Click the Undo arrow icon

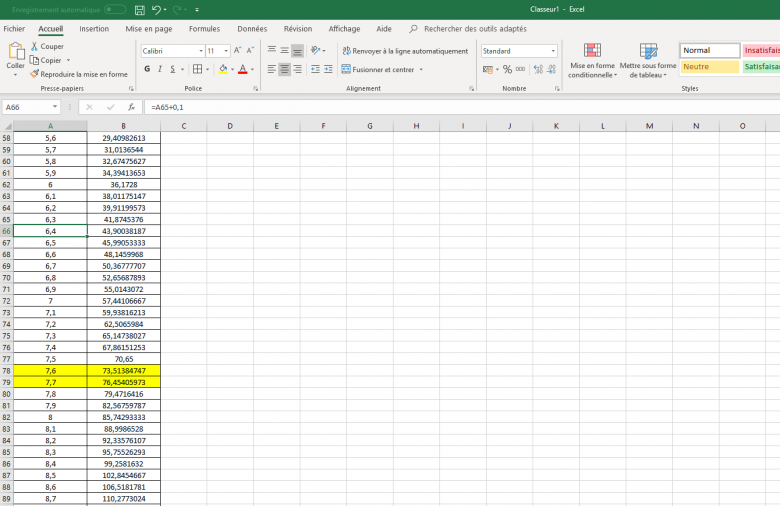(x=157, y=9)
